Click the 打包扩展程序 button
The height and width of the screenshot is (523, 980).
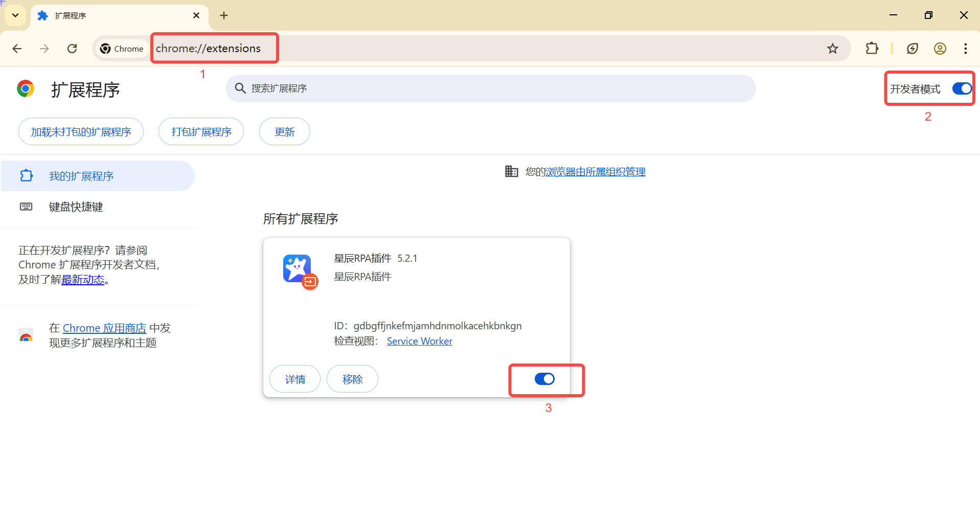tap(201, 132)
